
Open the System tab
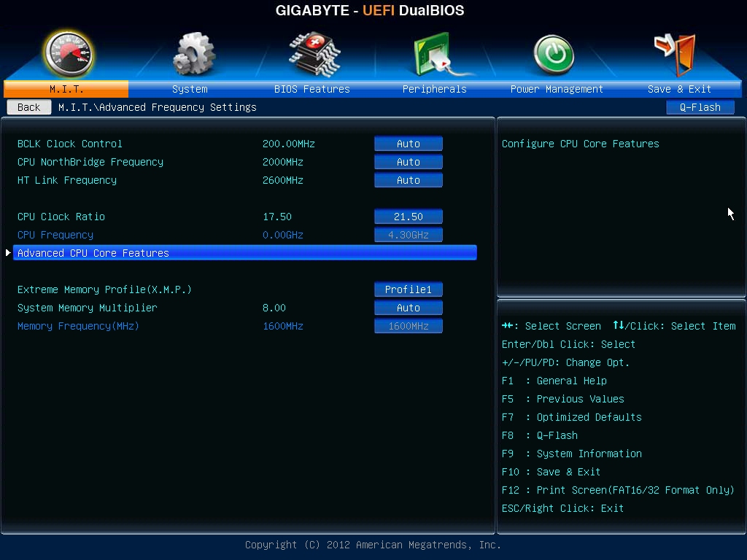click(190, 89)
